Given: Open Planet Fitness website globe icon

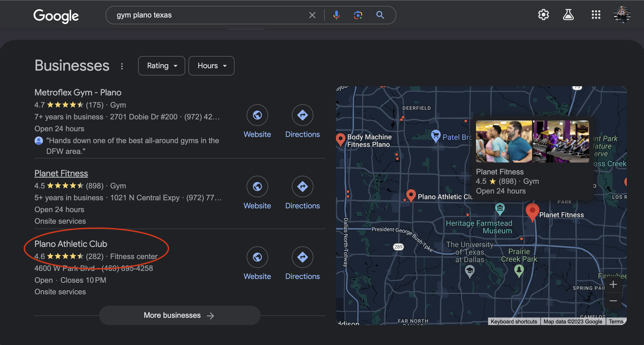Looking at the screenshot, I should [x=257, y=187].
